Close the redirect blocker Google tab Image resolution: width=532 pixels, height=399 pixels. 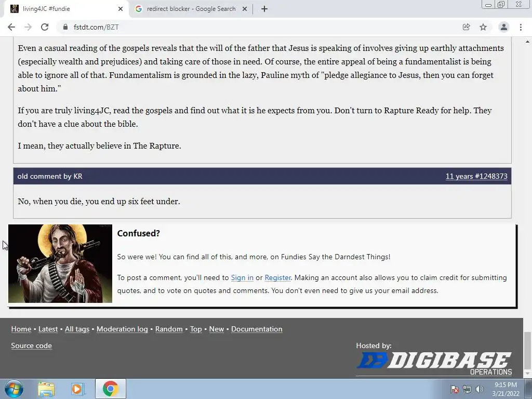[x=245, y=9]
